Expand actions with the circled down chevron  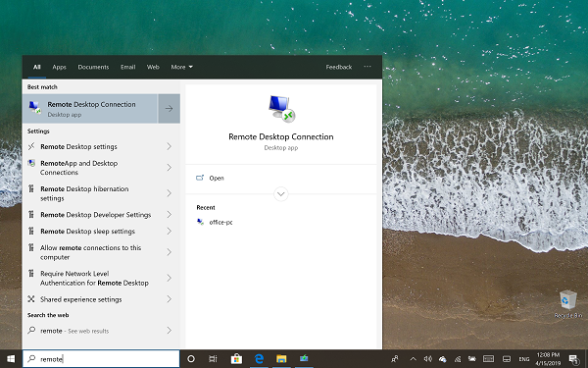281,194
